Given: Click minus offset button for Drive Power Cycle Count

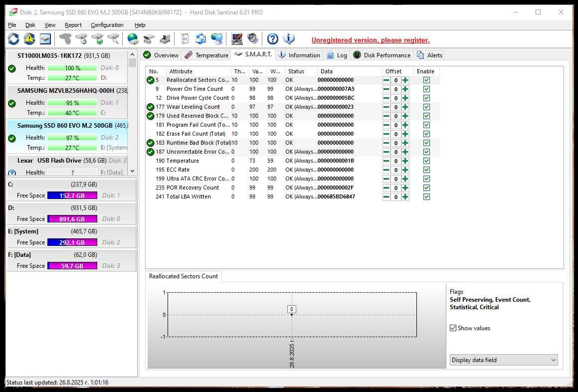Looking at the screenshot, I should pos(386,98).
